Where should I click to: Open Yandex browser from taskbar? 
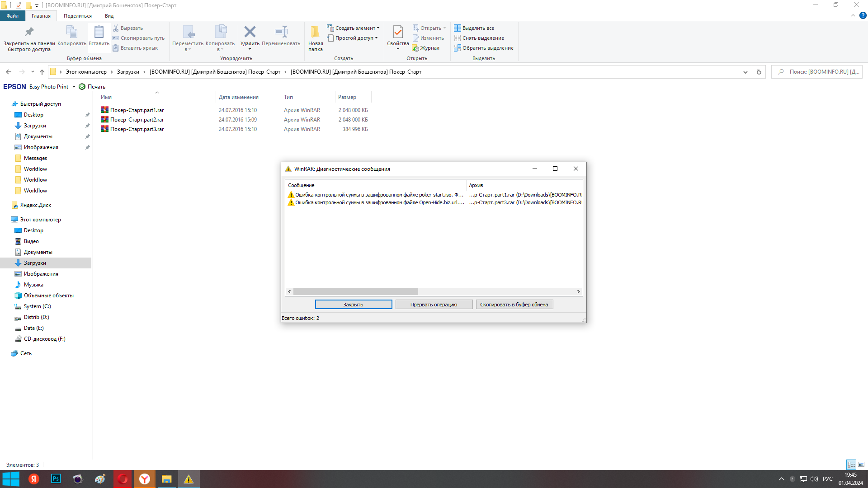(145, 479)
